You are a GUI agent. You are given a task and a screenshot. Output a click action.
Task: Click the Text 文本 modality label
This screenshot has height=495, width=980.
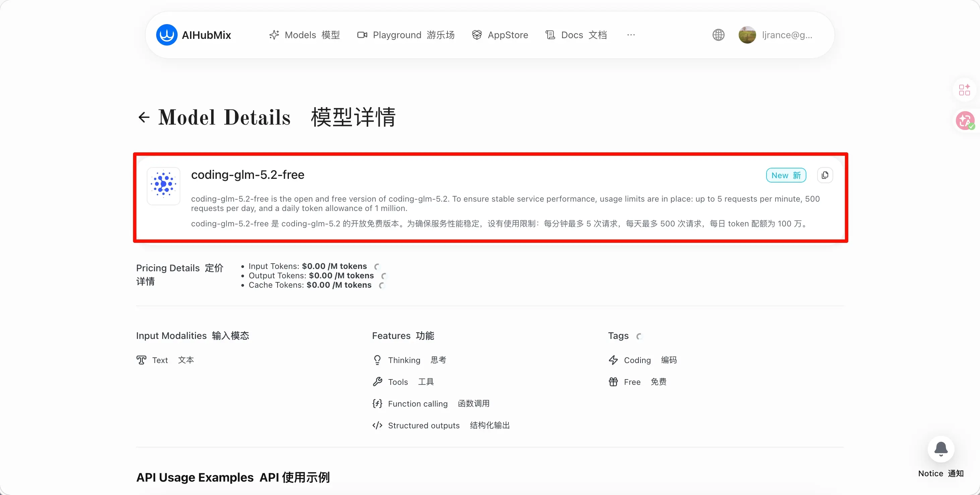coord(173,360)
